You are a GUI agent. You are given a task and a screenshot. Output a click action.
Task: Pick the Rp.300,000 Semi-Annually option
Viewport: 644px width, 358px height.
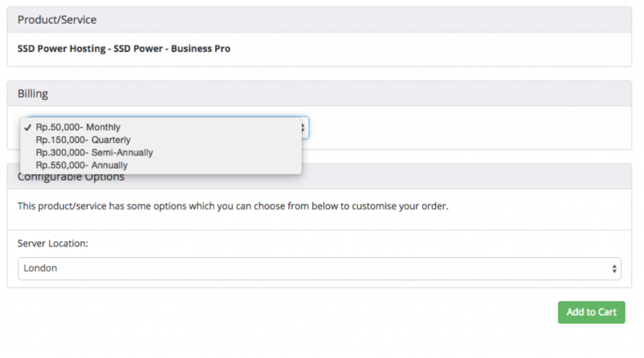tap(94, 152)
